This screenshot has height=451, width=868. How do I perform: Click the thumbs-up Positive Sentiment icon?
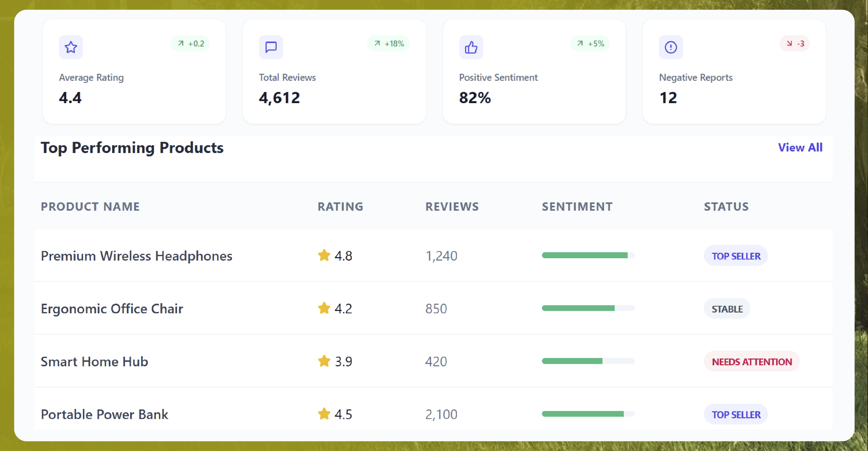471,47
